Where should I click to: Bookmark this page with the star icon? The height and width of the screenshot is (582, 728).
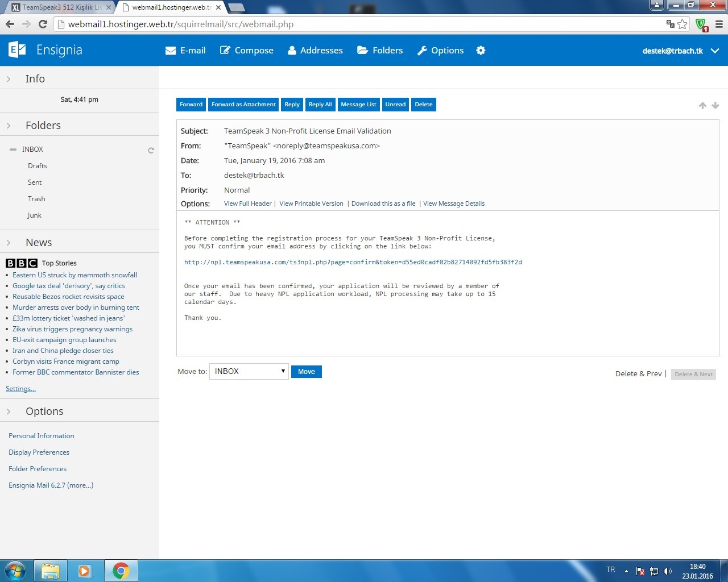(x=682, y=24)
